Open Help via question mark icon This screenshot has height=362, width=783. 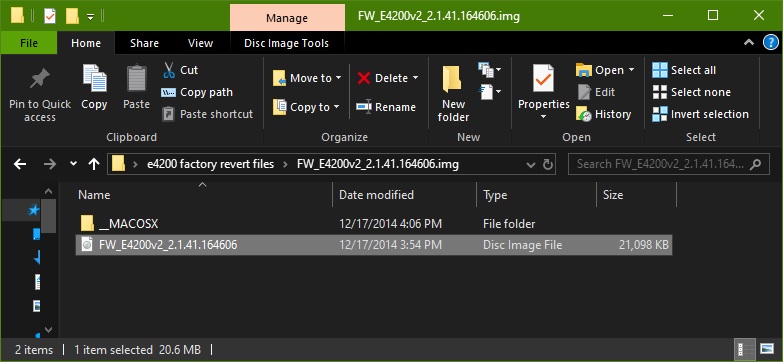771,42
